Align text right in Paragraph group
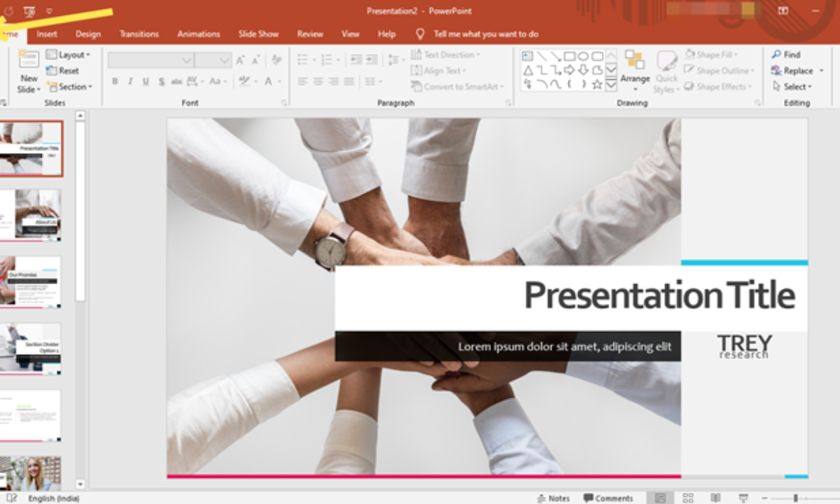840x504 pixels. 333,82
